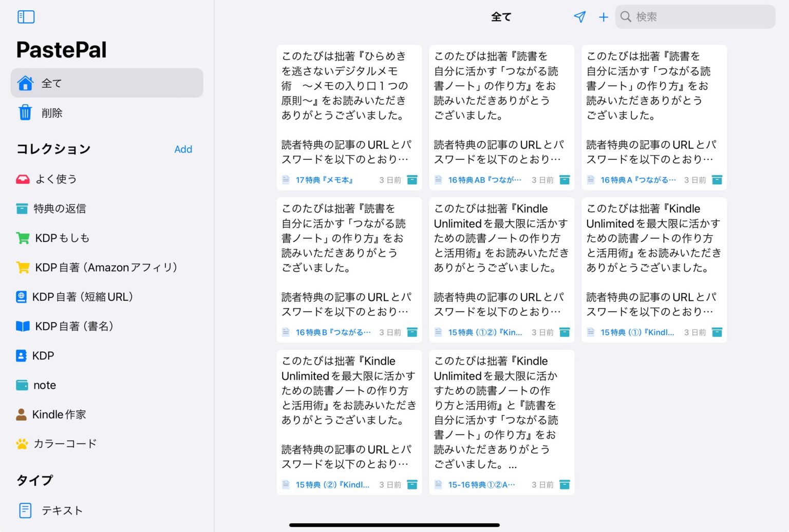Open the 削除 trash folder
The width and height of the screenshot is (789, 532).
pos(52,113)
